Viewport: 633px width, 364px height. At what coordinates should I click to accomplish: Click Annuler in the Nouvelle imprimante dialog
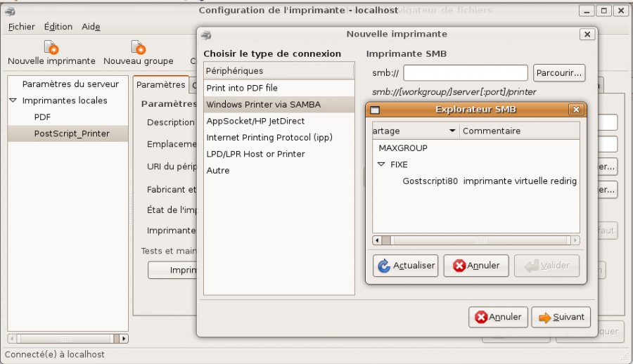pos(498,317)
